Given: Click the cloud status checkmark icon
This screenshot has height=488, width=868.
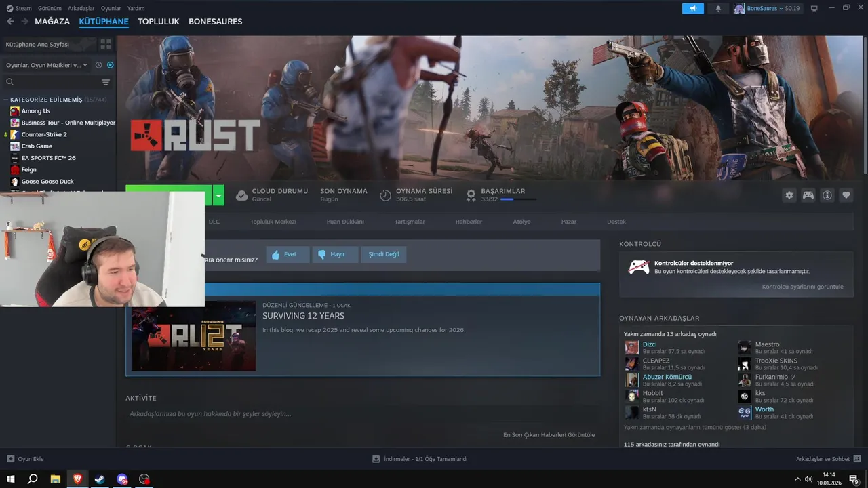Looking at the screenshot, I should click(x=241, y=195).
